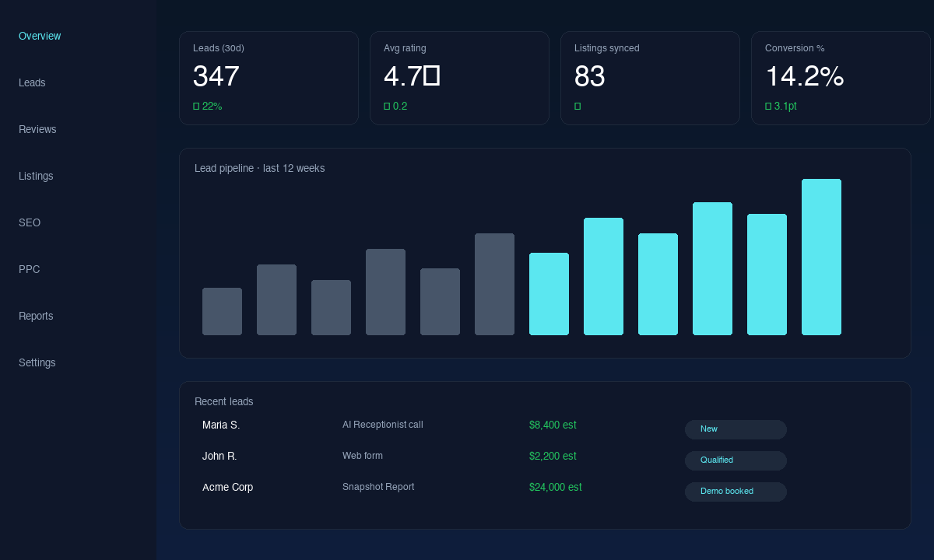Open the Acme Corp lead name
This screenshot has width=934, height=560.
click(227, 487)
